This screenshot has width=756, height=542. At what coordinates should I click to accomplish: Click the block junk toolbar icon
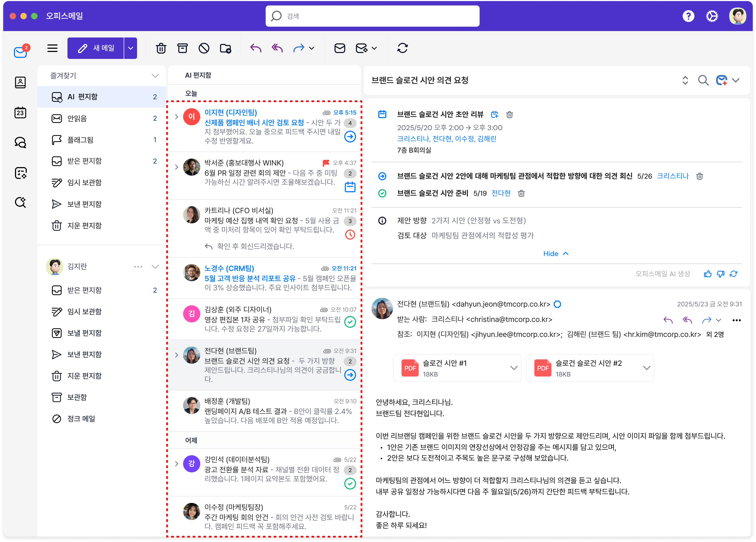[x=204, y=48]
